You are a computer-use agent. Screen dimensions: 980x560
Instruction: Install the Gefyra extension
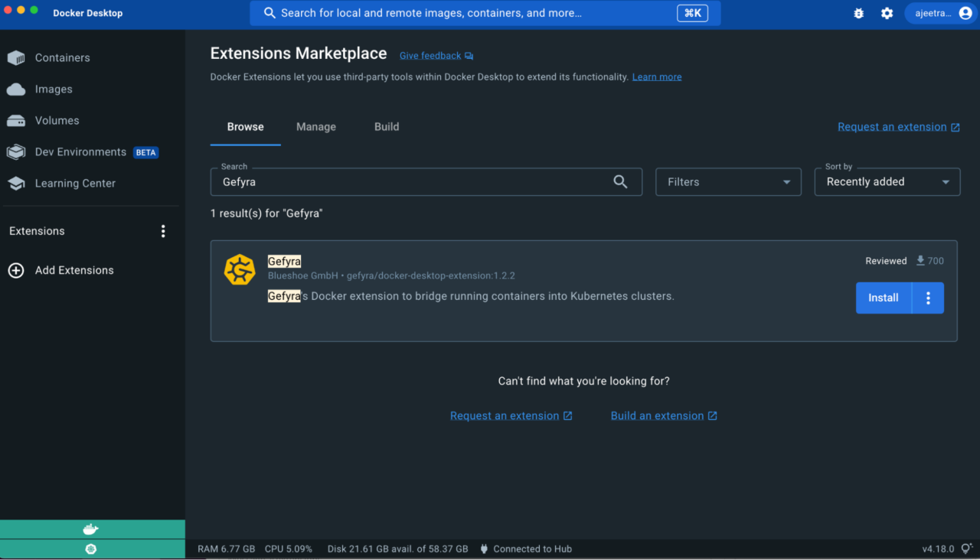pos(883,298)
